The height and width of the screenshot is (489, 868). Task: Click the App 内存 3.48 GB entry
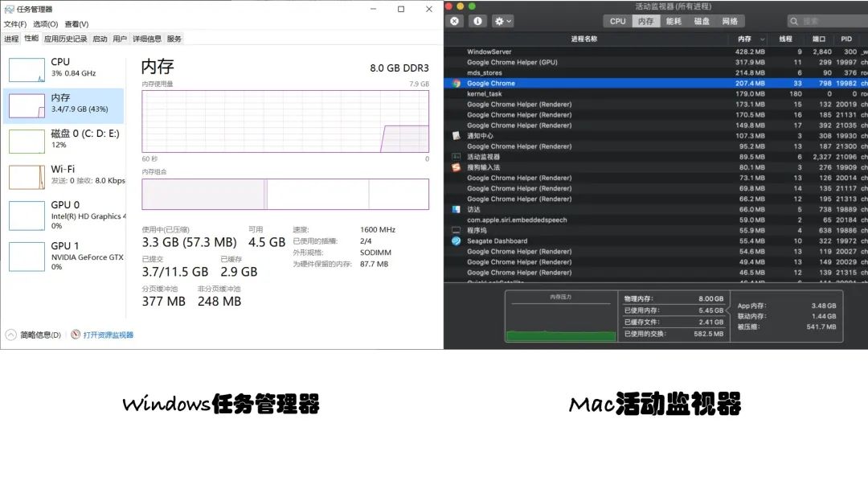coord(787,306)
